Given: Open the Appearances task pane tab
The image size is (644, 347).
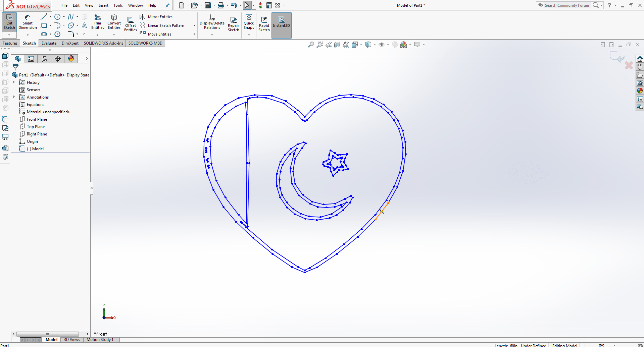Looking at the screenshot, I should click(x=640, y=91).
